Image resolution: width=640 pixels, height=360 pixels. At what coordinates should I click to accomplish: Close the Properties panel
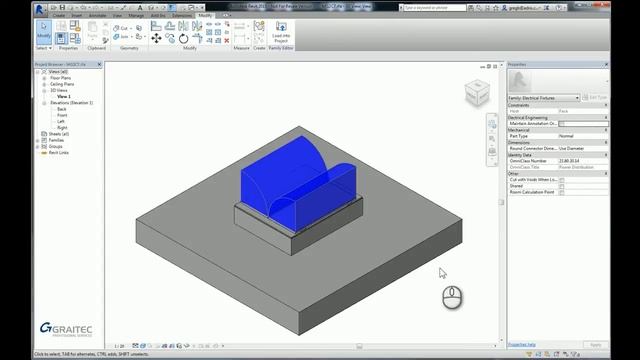click(x=606, y=64)
